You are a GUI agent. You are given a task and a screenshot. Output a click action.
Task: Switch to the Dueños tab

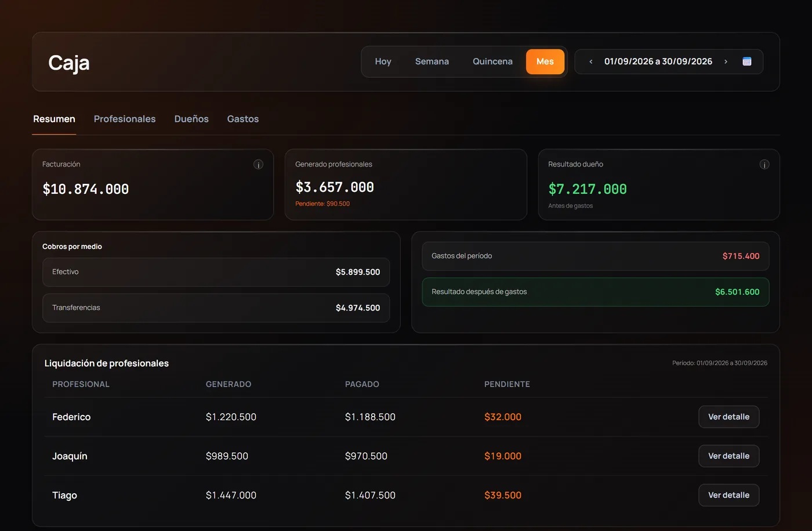tap(191, 119)
